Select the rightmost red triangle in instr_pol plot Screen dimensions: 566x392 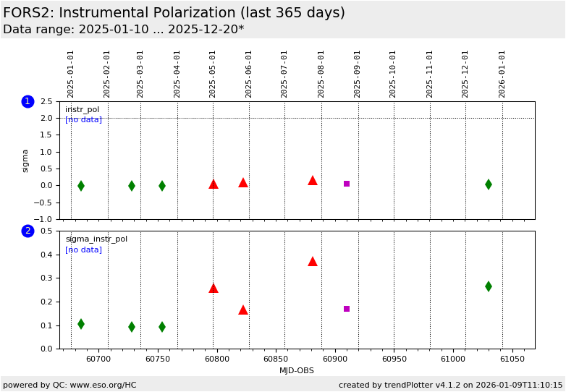point(313,180)
